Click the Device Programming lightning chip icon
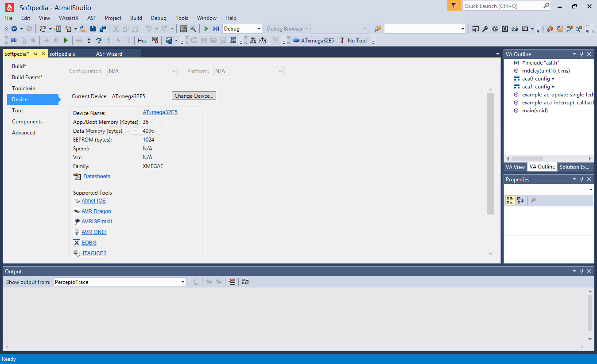This screenshot has width=597, height=364. coord(514,29)
